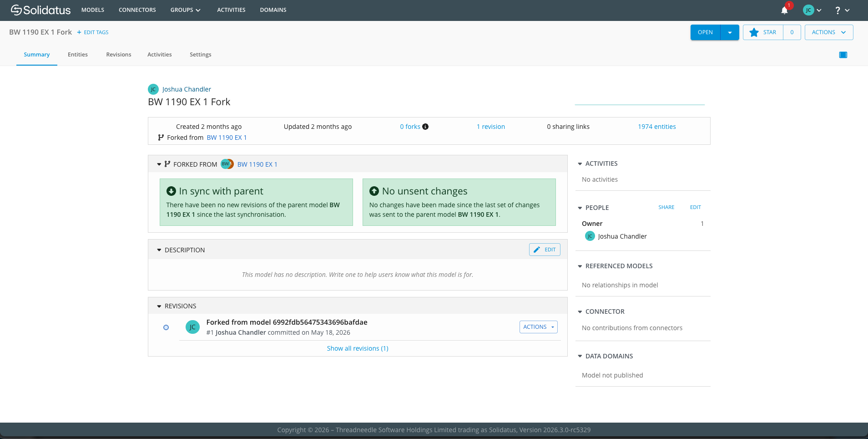
Task: Click JC avatar beside Joshua Chandler heading
Action: tap(153, 89)
